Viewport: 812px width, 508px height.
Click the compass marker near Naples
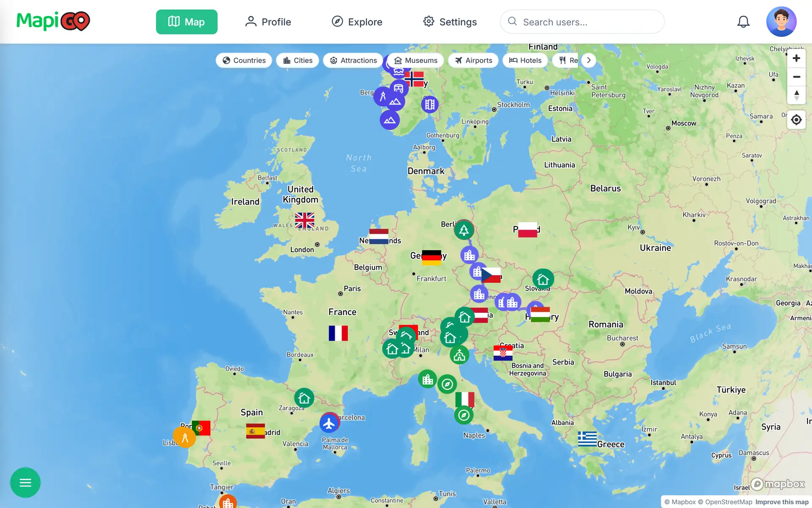464,415
